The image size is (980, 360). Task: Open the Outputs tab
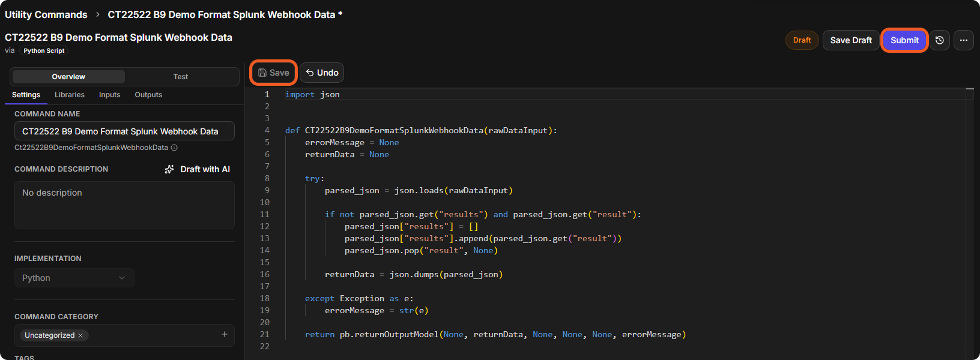[x=148, y=95]
